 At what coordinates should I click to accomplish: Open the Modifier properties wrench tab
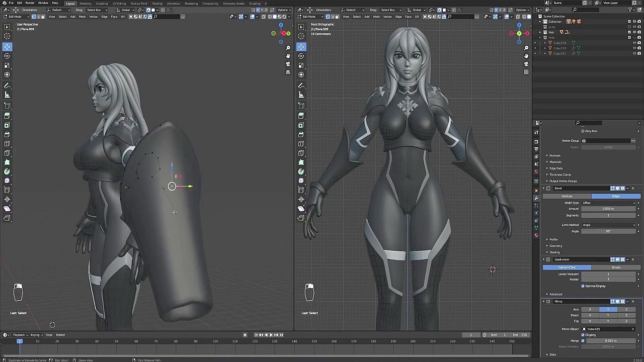[x=536, y=198]
